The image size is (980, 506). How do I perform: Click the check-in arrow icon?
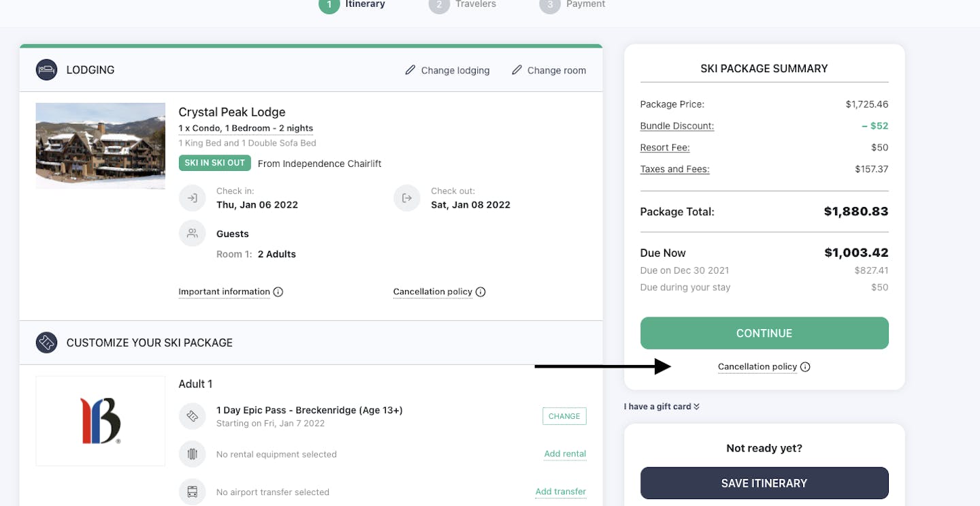click(193, 198)
